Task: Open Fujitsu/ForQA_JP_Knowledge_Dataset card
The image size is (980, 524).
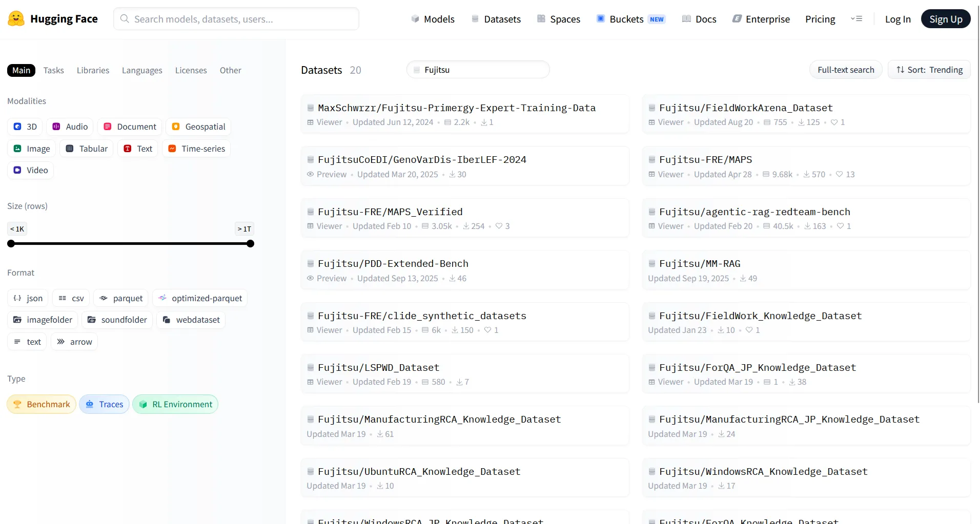Action: 806,374
